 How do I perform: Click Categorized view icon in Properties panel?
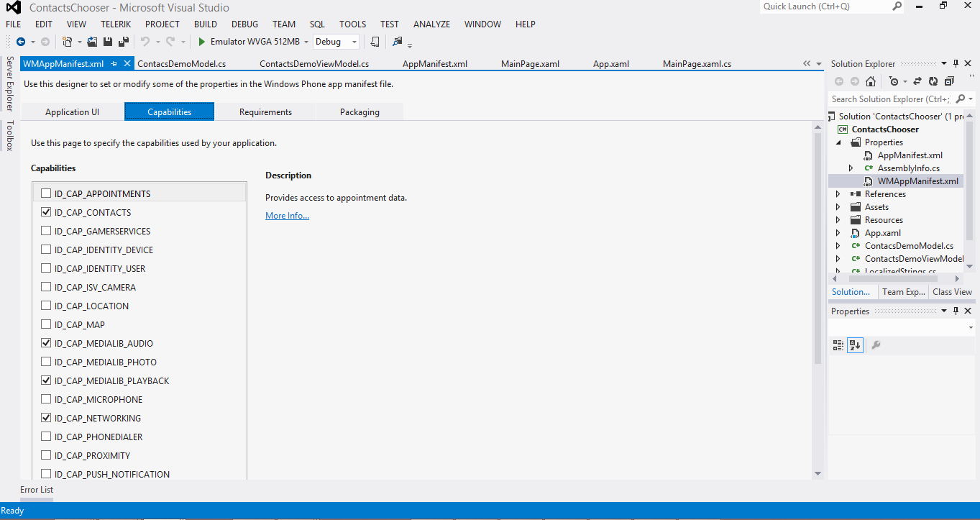(838, 345)
